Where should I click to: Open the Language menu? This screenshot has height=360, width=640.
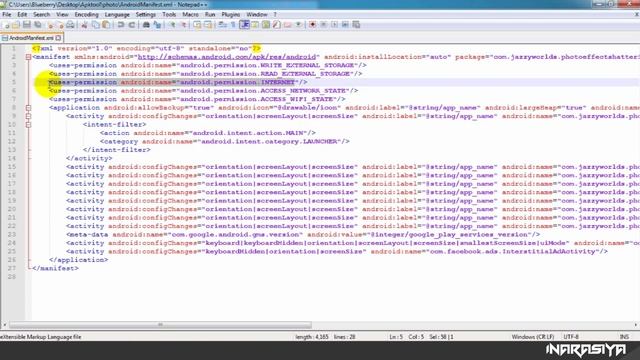[x=117, y=15]
